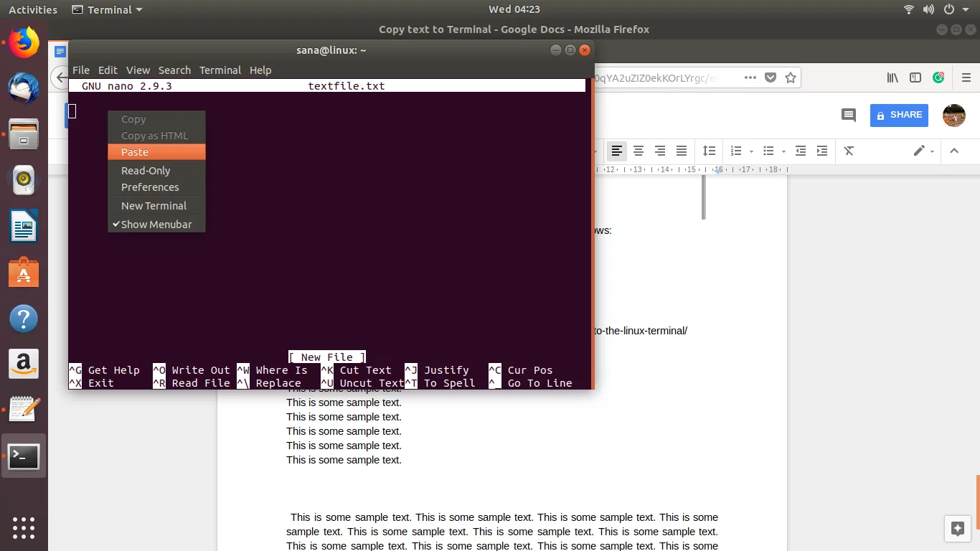Viewport: 980px width, 551px height.
Task: Select the justify alignment icon
Action: point(682,151)
